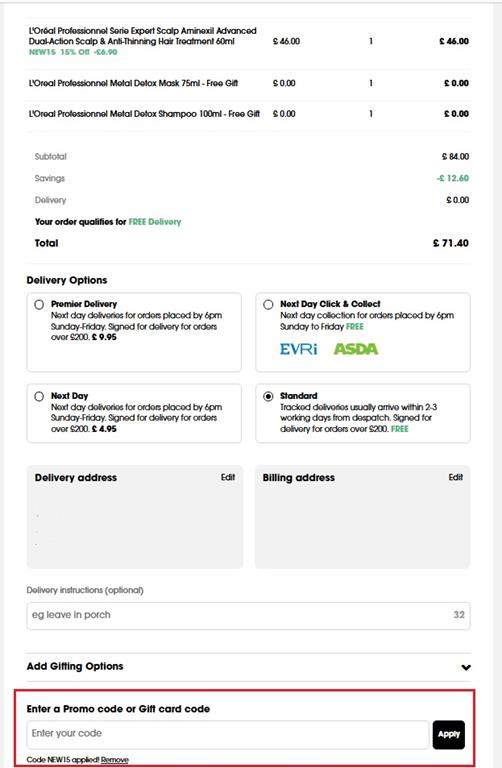Click the FREE Delivery link text
Screen dimensions: 502x768
tap(155, 222)
